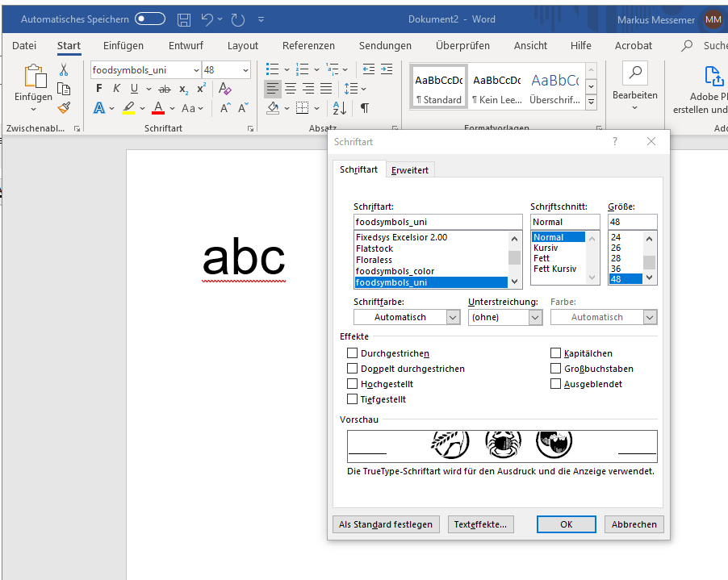
Task: Click the yellow text highlight color
Action: (128, 108)
